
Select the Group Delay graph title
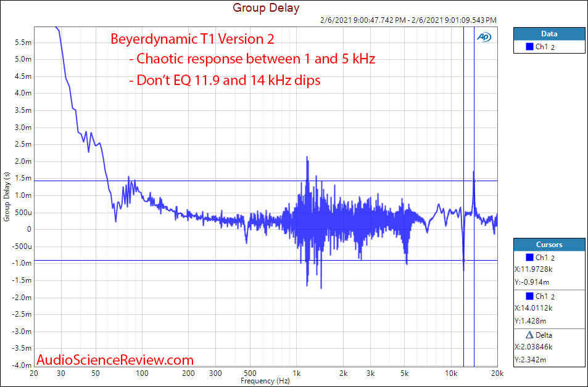click(x=266, y=7)
